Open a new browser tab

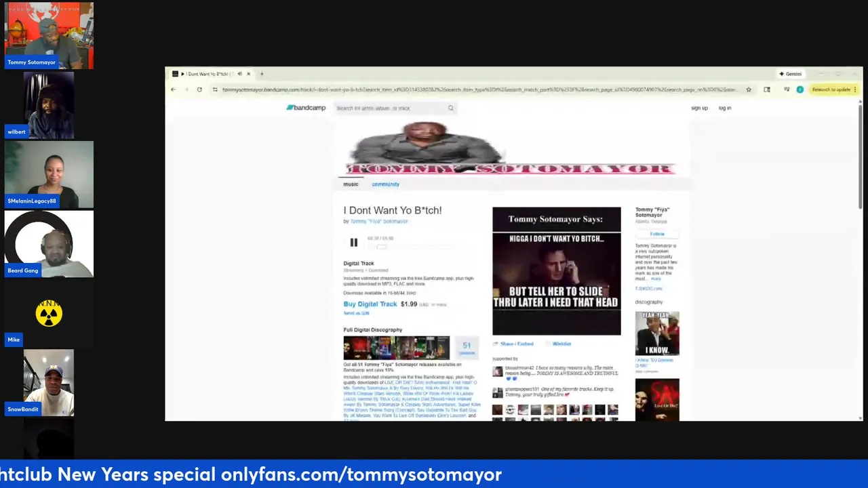[262, 74]
